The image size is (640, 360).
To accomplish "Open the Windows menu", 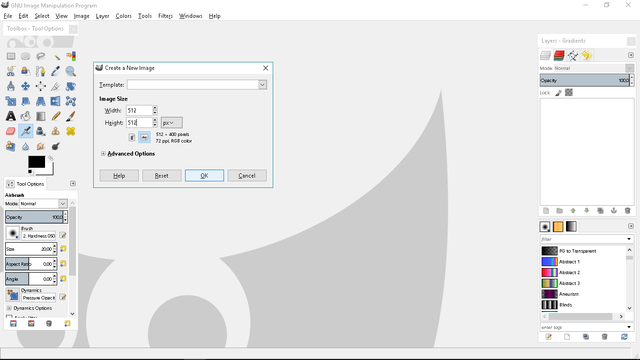I will coord(191,16).
